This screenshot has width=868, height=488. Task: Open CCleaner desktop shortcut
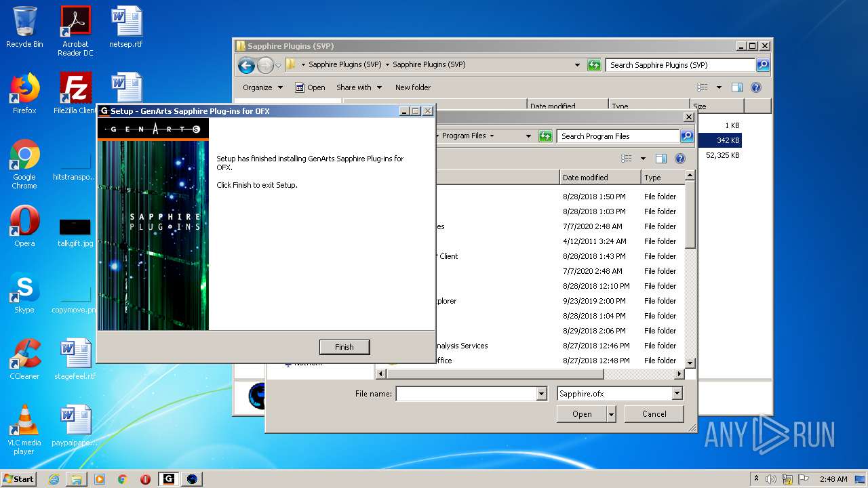24,359
